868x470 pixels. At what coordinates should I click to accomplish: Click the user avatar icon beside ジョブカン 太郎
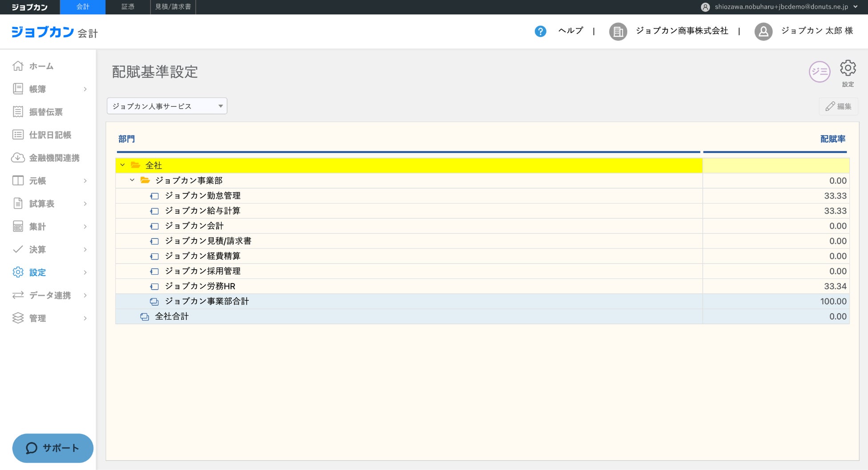point(763,32)
